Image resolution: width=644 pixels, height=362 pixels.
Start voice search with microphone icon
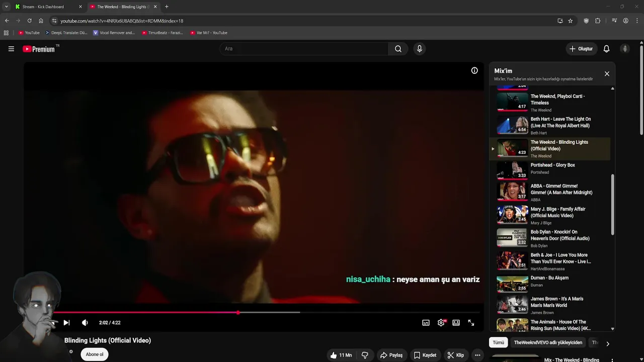[419, 49]
